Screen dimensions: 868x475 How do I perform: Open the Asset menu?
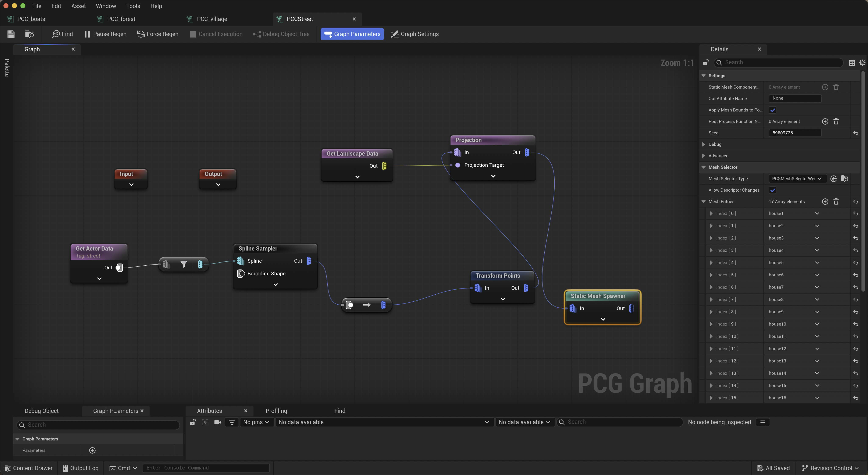(x=78, y=6)
